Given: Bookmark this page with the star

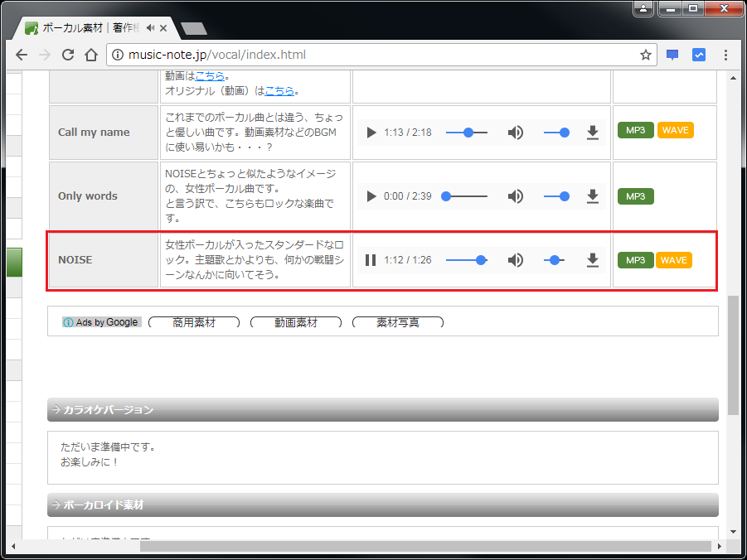Looking at the screenshot, I should [x=646, y=56].
